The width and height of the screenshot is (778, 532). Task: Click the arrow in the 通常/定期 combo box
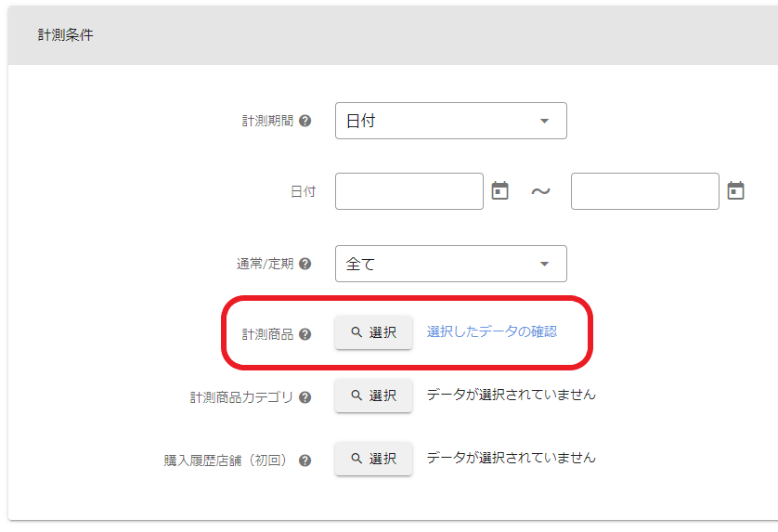[x=544, y=264]
